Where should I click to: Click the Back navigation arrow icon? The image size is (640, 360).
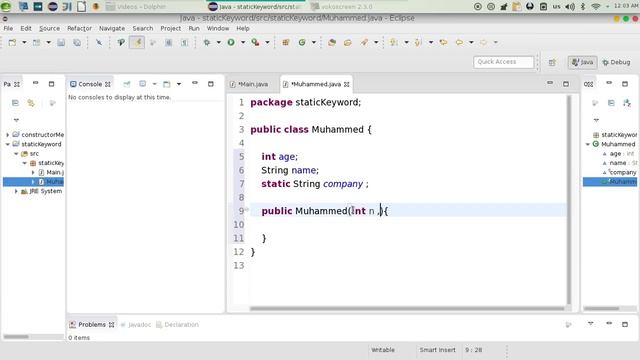tap(460, 42)
